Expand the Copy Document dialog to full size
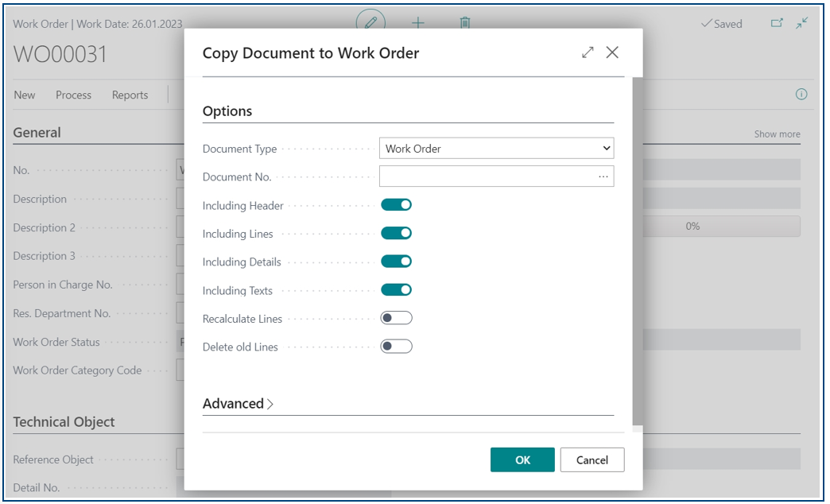 click(588, 52)
